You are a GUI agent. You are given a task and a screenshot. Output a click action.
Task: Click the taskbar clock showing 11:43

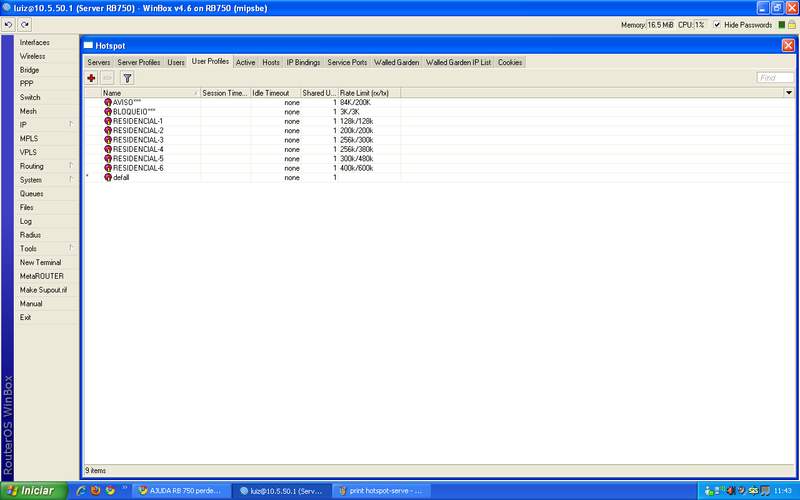tap(783, 491)
